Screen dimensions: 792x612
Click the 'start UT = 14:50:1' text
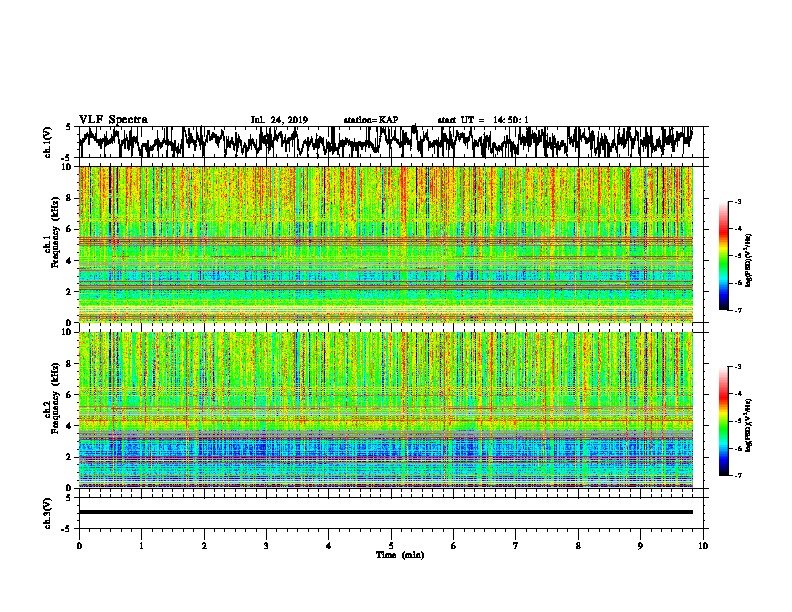pyautogui.click(x=483, y=120)
